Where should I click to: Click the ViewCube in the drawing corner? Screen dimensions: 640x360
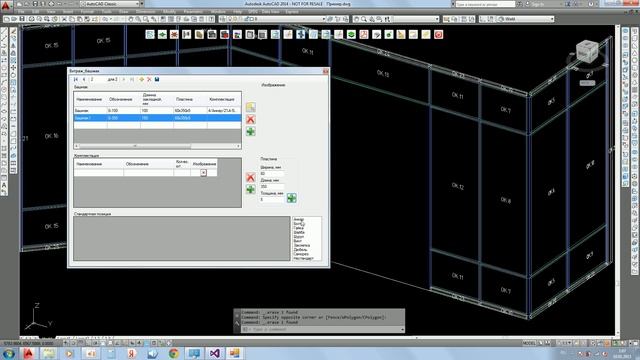click(x=587, y=51)
